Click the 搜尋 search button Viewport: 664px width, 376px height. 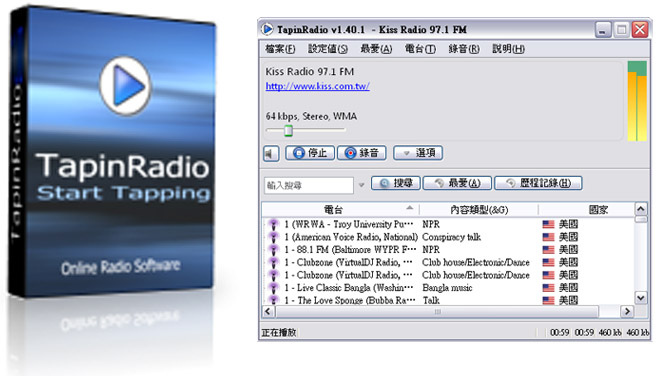396,183
